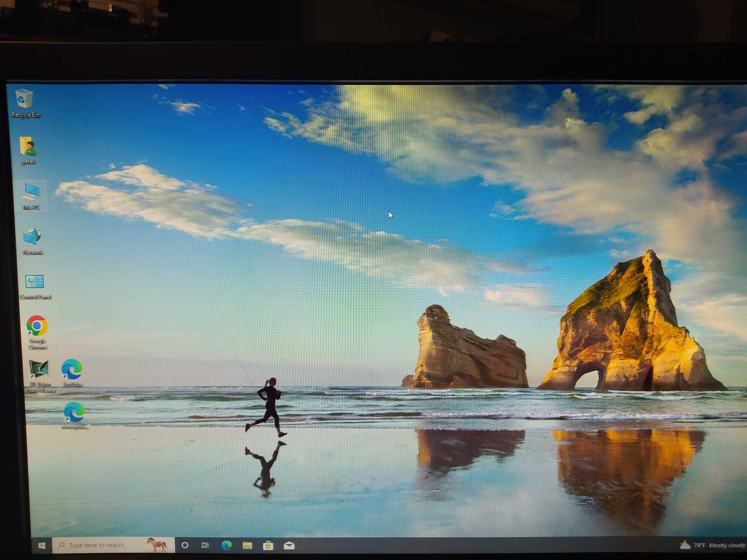Open the Mail app from the taskbar

(289, 546)
